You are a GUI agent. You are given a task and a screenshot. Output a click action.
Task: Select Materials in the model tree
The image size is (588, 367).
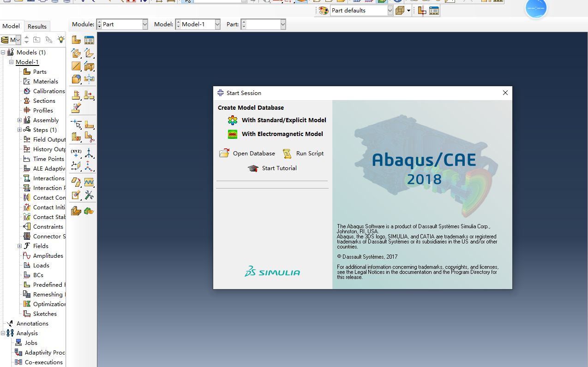pyautogui.click(x=45, y=81)
